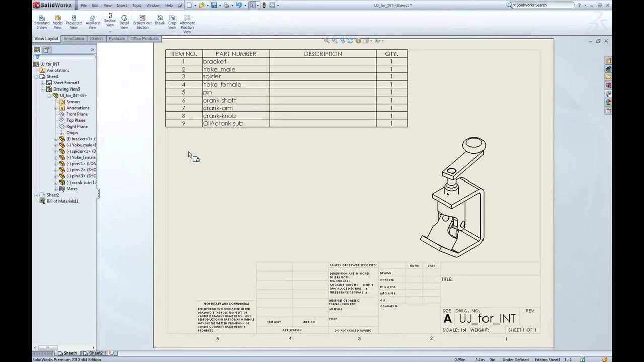Open the Options settings icon
Image resolution: width=644 pixels, height=362 pixels.
pyautogui.click(x=272, y=5)
